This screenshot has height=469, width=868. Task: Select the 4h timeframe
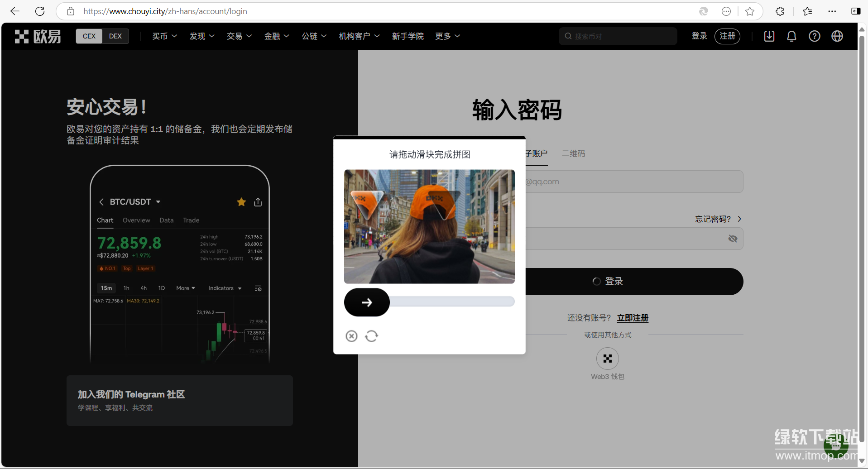click(x=144, y=288)
